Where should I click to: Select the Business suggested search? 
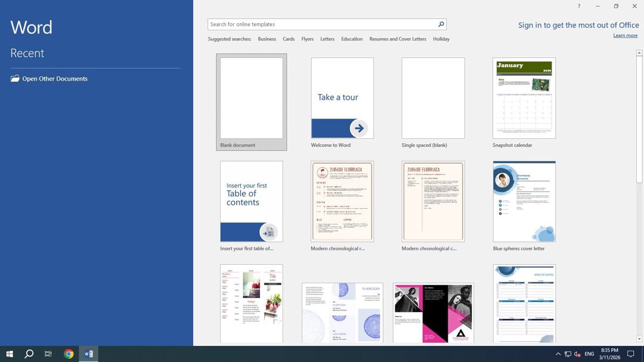click(x=267, y=39)
